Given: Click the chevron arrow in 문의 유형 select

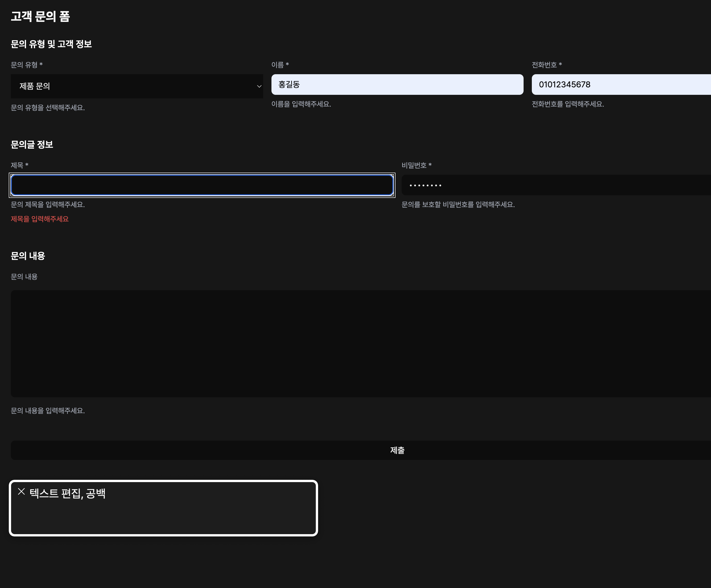Looking at the screenshot, I should [259, 86].
